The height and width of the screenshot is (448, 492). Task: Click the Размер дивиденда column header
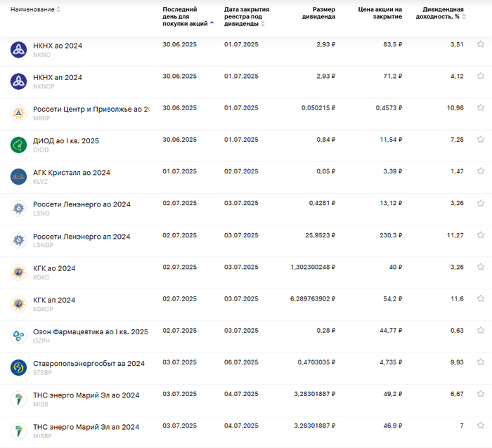[x=318, y=13]
